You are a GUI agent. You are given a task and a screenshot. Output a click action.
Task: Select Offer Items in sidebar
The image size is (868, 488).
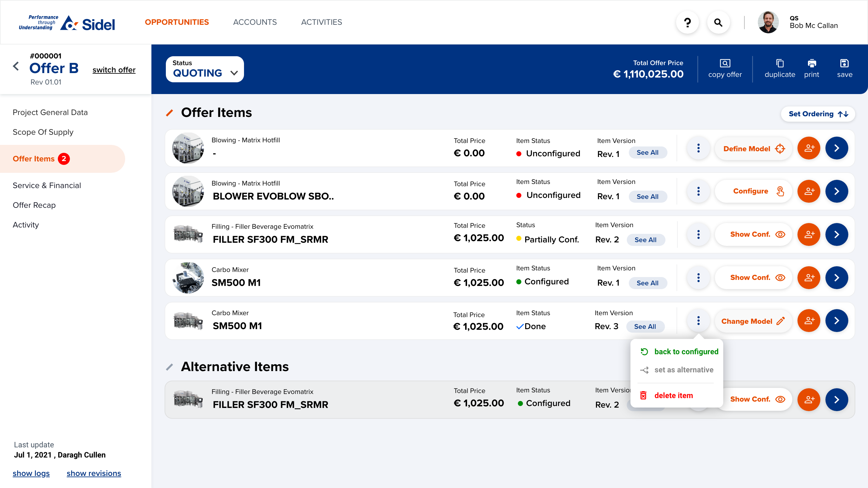coord(62,159)
